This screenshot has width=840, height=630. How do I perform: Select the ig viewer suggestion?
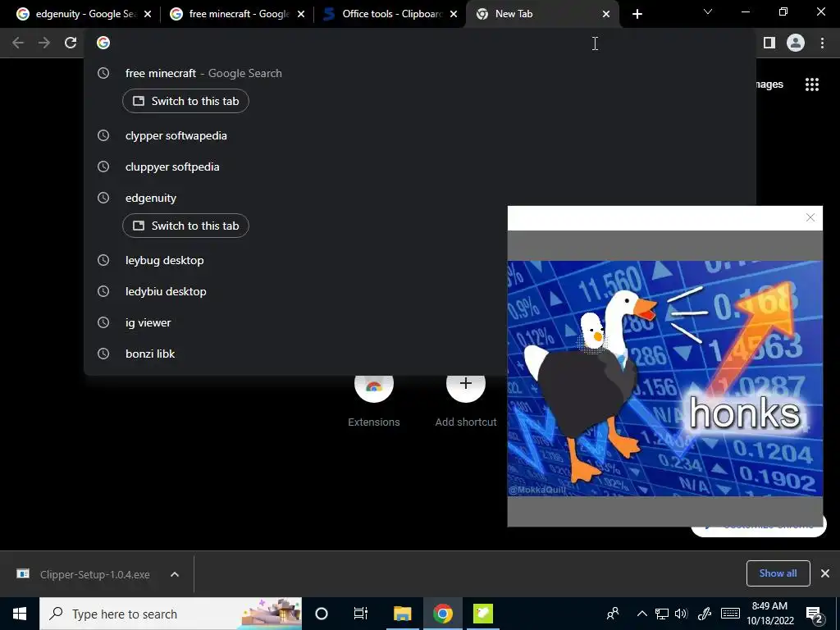pyautogui.click(x=295, y=322)
